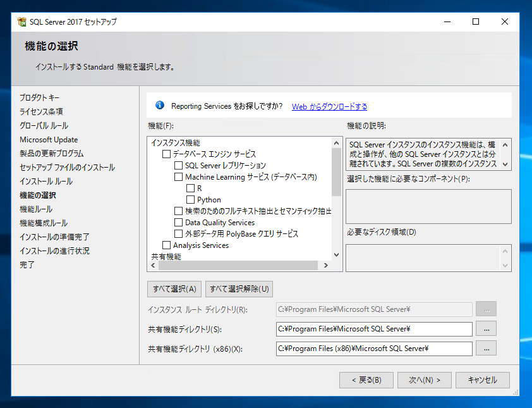The height and width of the screenshot is (408, 532).
Task: Select the 完了 step in sidebar
Action: point(27,264)
